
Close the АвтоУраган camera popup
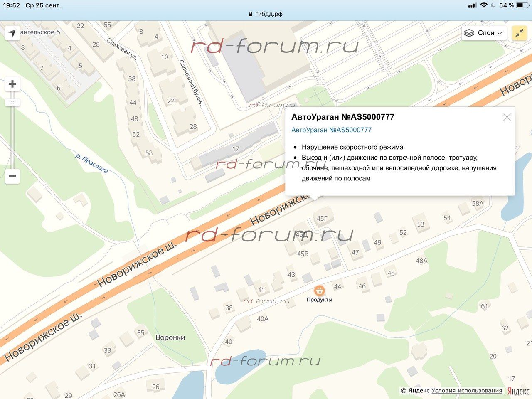tap(507, 117)
